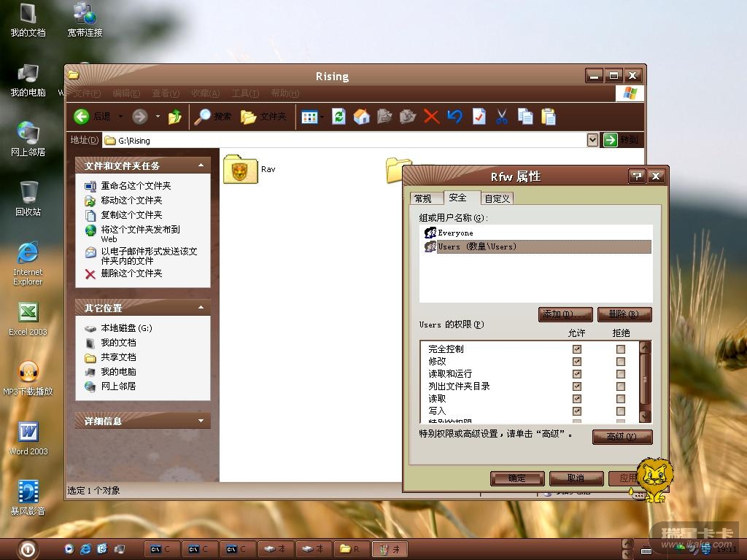Click the green Go (转到) arrow button
The image size is (747, 560).
coord(611,140)
